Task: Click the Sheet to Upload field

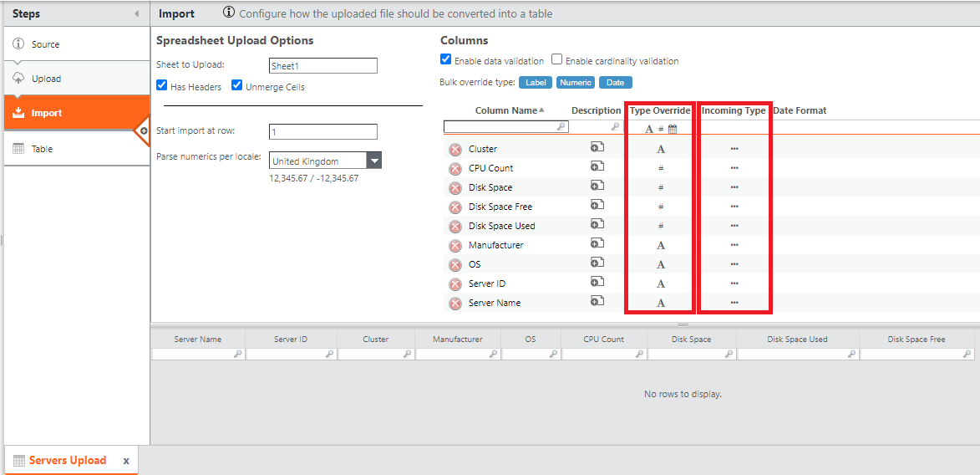Action: coord(323,66)
